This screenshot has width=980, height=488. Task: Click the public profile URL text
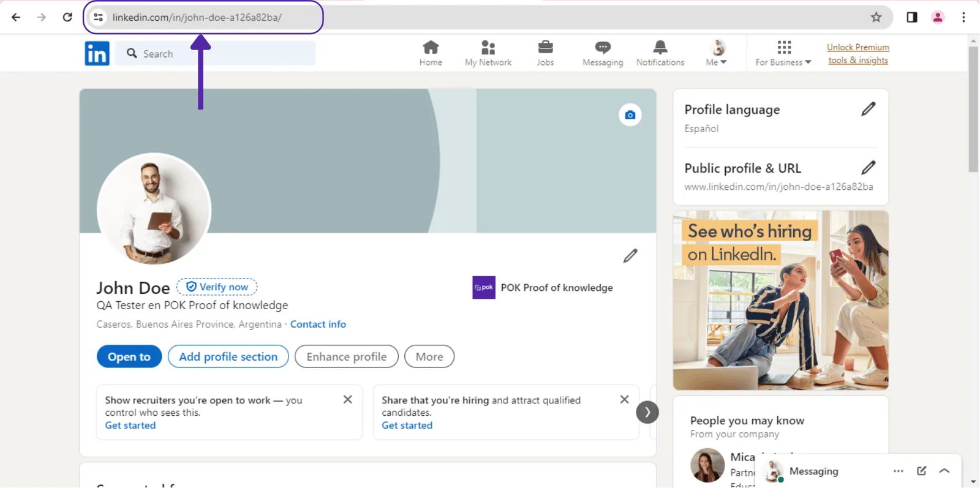tap(778, 187)
